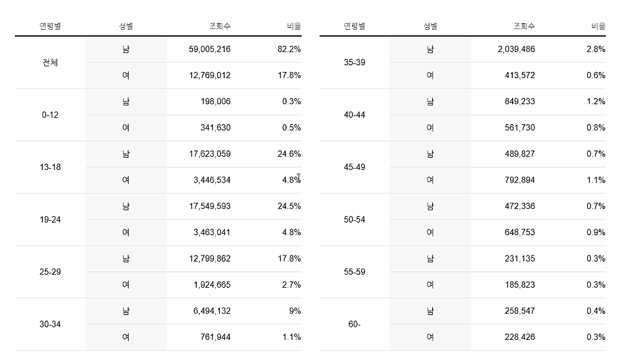This screenshot has width=622, height=364.
Task: Click the 9% ratio value
Action: [295, 311]
